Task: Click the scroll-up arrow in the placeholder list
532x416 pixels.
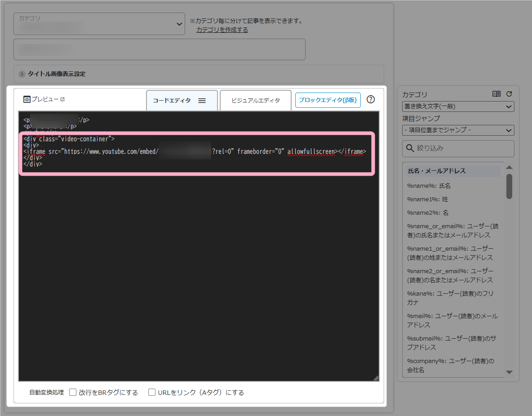Action: pos(509,168)
